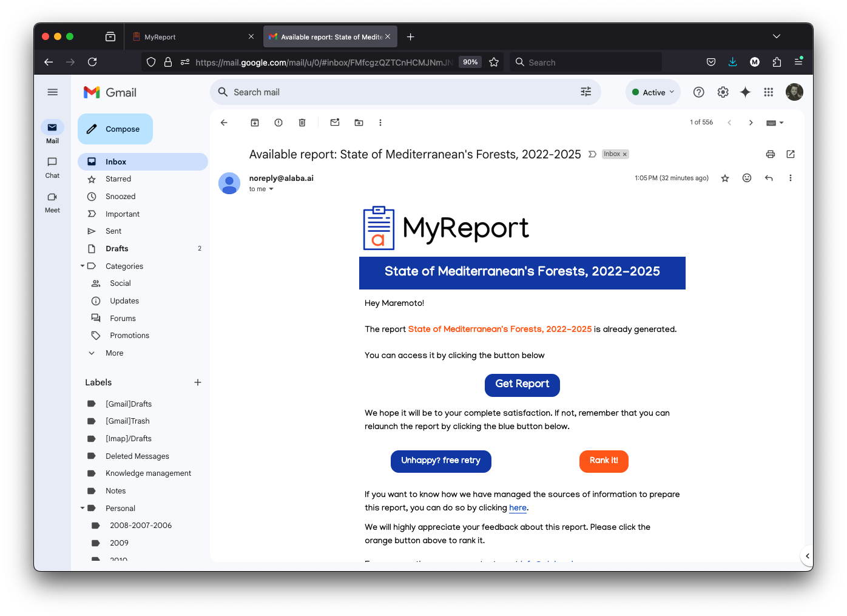The image size is (847, 616).
Task: Show details dropdown next to 'to me'
Action: 271,189
